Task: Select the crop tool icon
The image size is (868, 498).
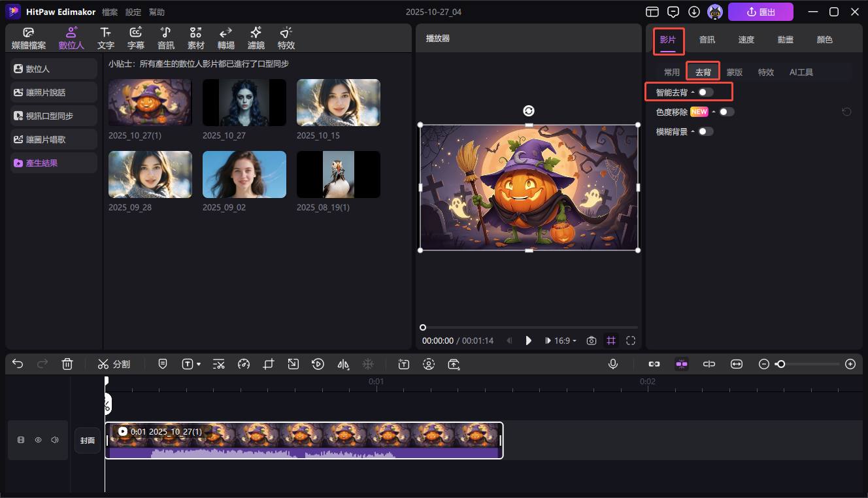Action: (269, 364)
